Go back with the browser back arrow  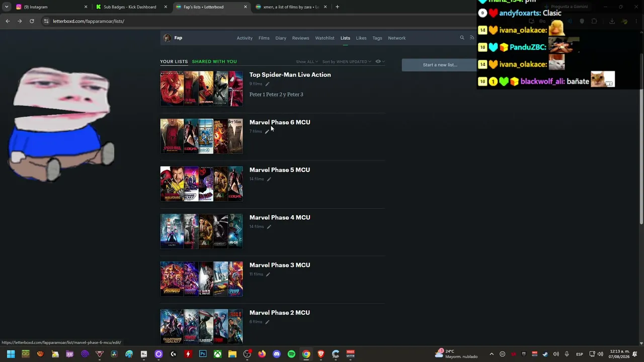pos(8,21)
